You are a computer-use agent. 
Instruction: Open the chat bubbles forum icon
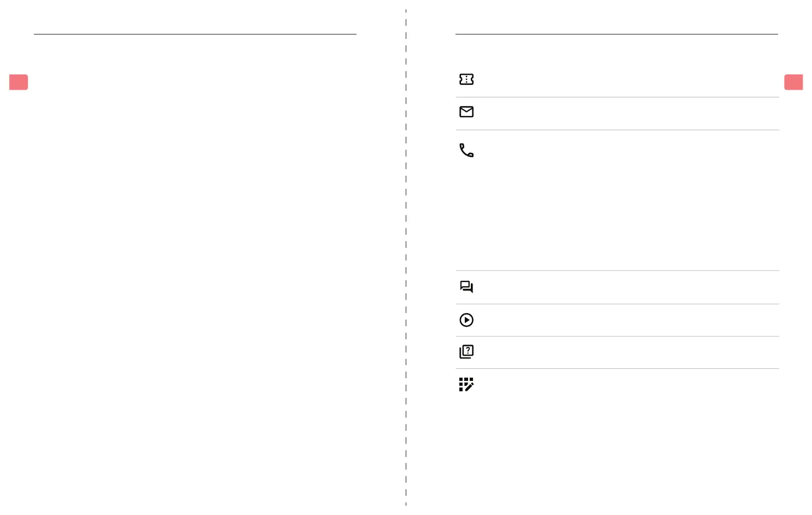pos(466,287)
